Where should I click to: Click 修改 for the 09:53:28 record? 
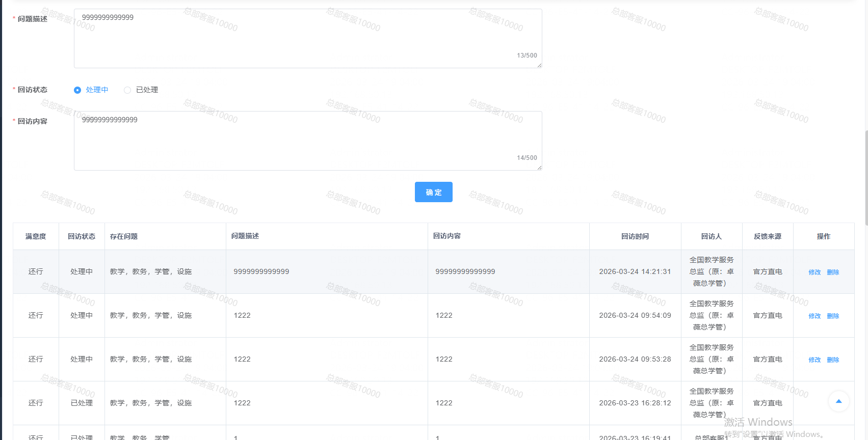click(814, 360)
